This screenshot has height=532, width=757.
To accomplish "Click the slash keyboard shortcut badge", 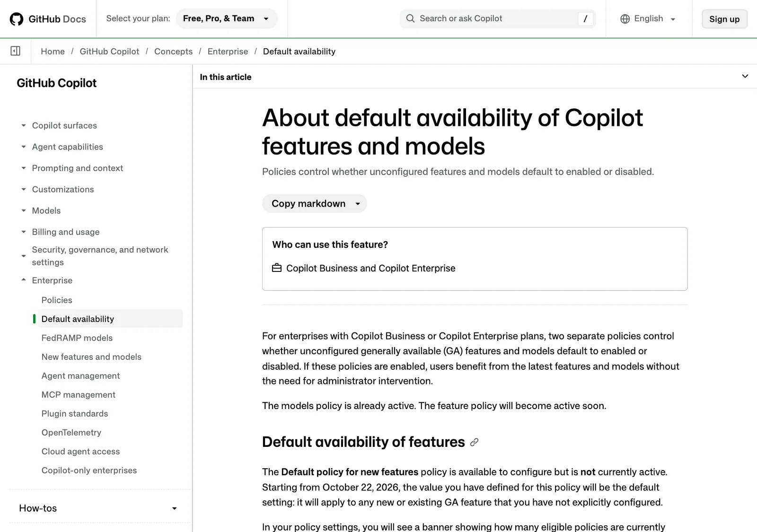I will click(585, 19).
